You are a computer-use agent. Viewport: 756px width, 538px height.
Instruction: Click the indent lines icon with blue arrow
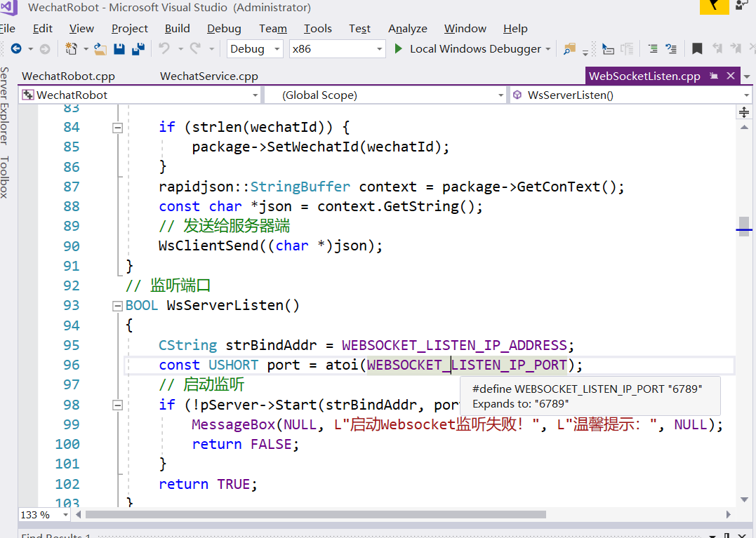point(671,48)
